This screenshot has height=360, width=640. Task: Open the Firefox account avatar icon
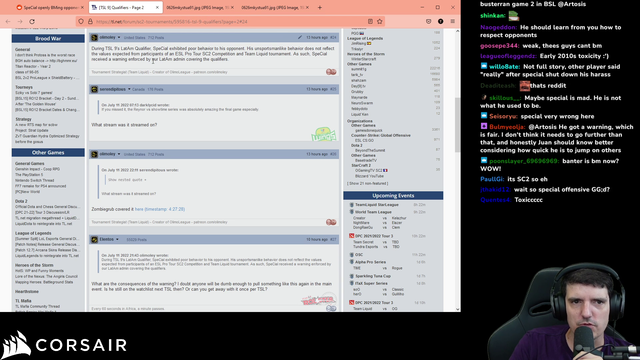coord(440,22)
